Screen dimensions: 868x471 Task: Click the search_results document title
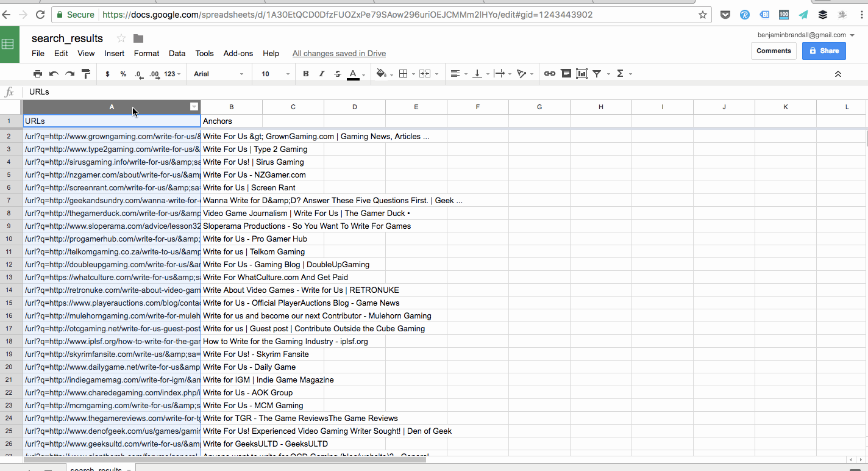(x=67, y=38)
